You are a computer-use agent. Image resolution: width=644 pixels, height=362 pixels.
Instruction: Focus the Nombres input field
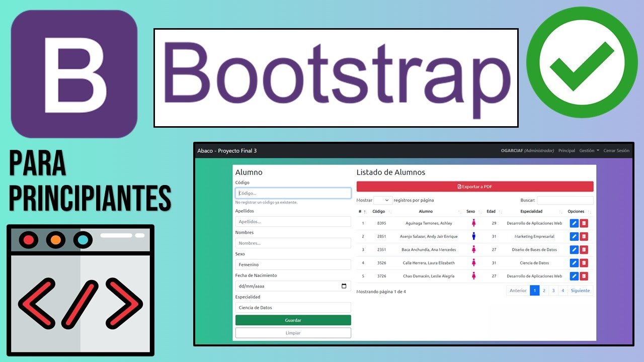293,243
